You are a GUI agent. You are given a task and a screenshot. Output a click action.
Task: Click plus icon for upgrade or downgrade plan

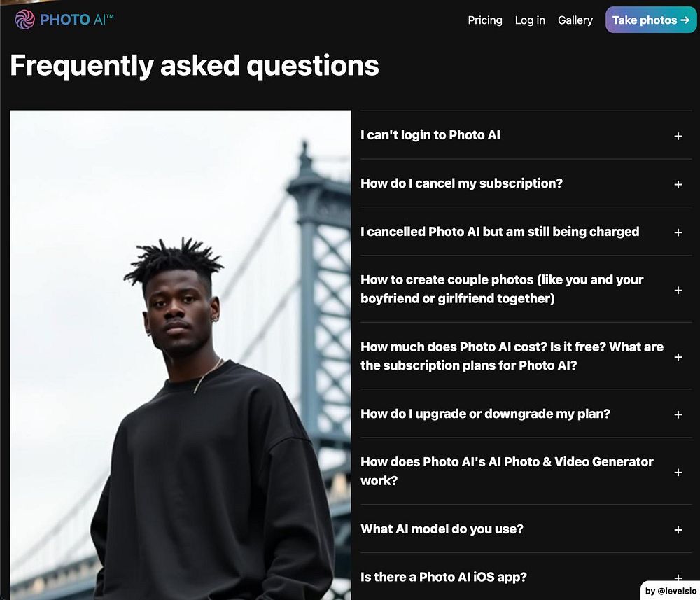click(678, 414)
